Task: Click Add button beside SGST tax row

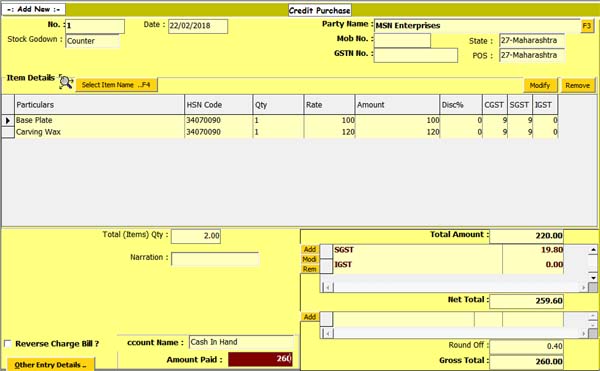Action: tap(310, 249)
